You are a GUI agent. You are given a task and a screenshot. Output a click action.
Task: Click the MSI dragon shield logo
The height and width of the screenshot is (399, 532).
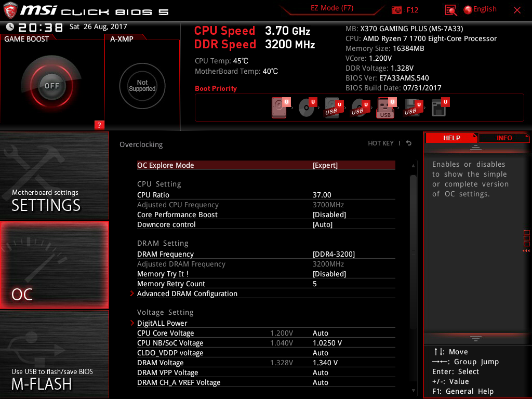[x=10, y=10]
